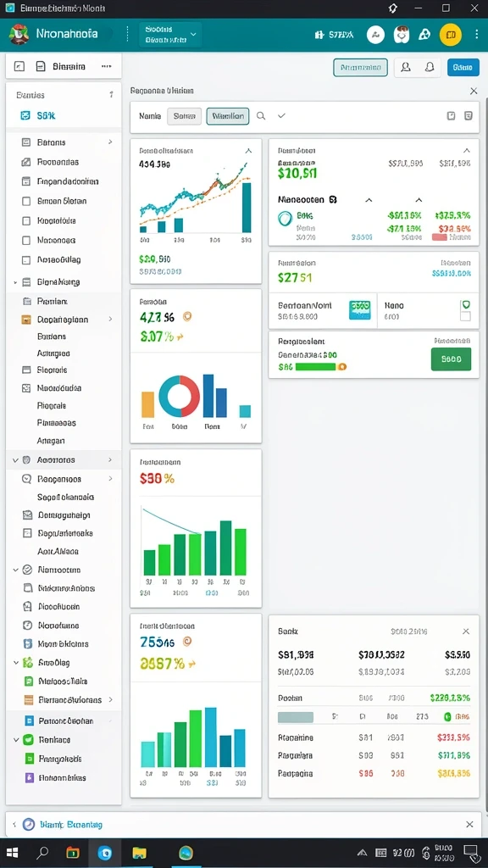The height and width of the screenshot is (868, 488).
Task: Collapse the $10,51 card with its up chevron
Action: (x=467, y=151)
